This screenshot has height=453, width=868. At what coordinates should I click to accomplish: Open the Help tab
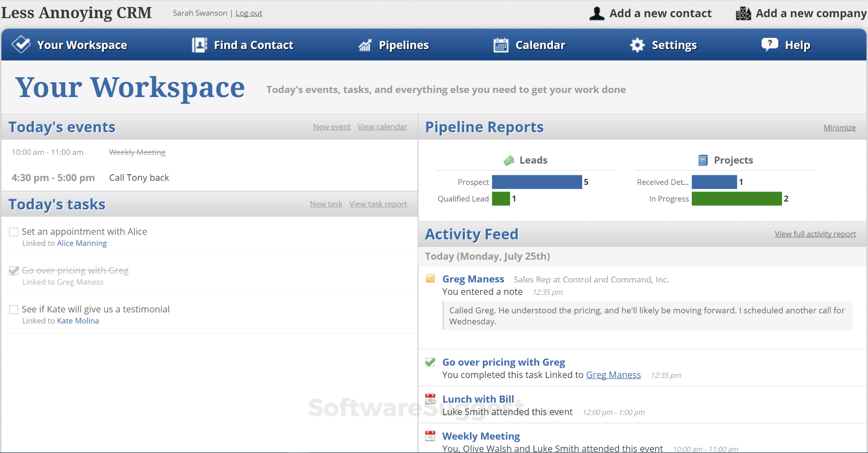(786, 45)
